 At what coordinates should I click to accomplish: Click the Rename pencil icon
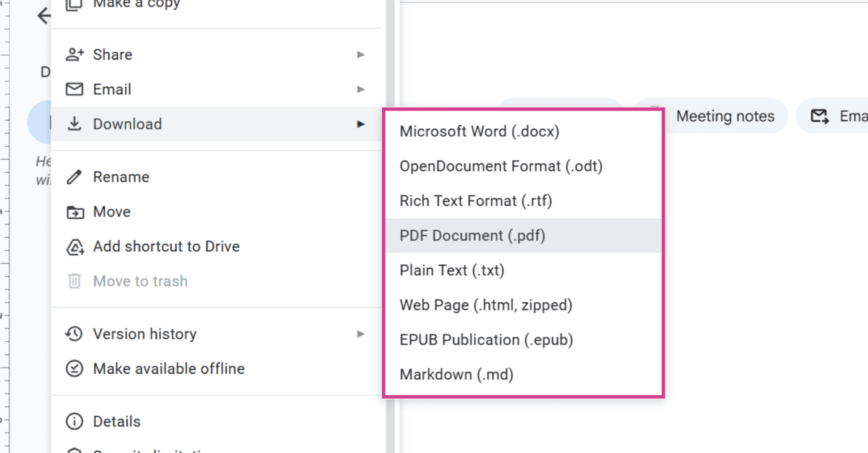point(75,177)
